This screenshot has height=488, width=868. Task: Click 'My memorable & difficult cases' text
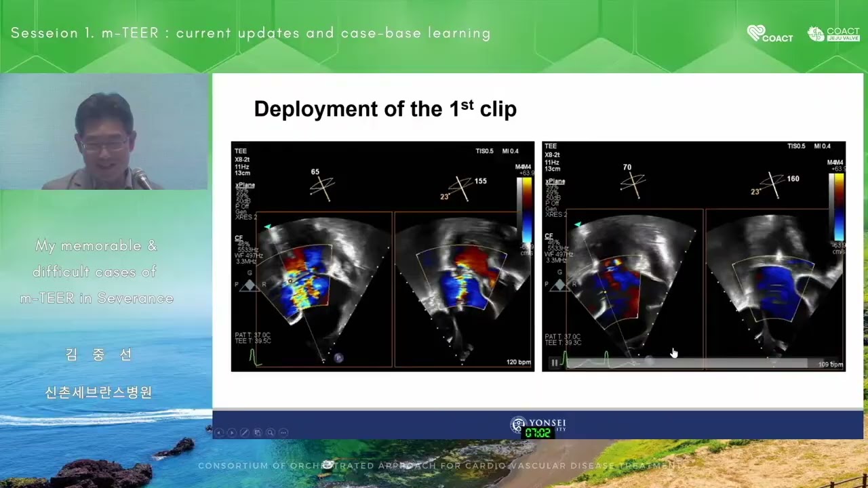[x=96, y=259]
